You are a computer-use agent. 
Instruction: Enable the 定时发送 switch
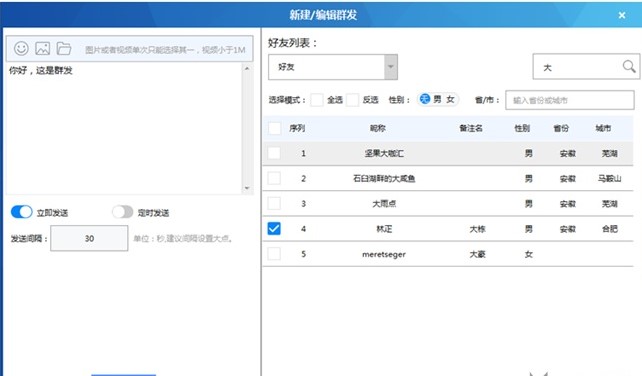(x=122, y=212)
